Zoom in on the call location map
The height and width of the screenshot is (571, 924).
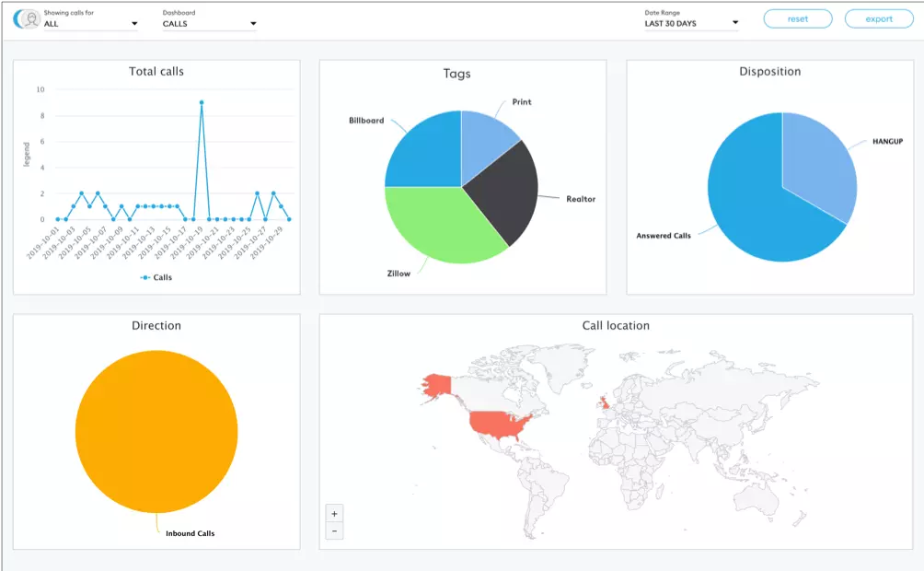[x=334, y=514]
